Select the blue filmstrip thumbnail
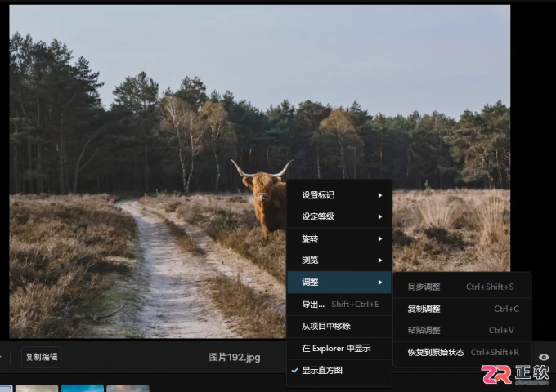 tap(83, 388)
